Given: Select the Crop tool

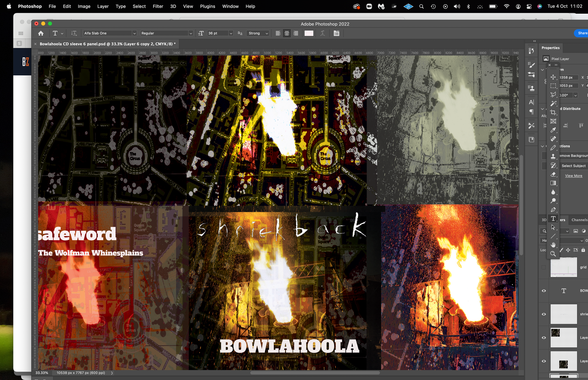Looking at the screenshot, I should click(x=553, y=112).
